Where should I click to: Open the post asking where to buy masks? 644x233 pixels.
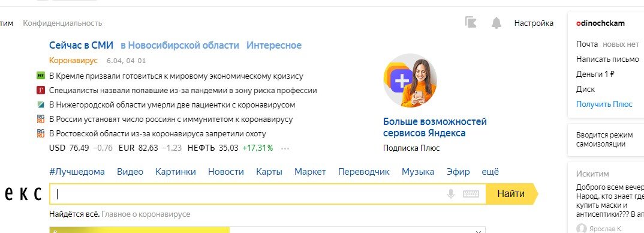610,201
